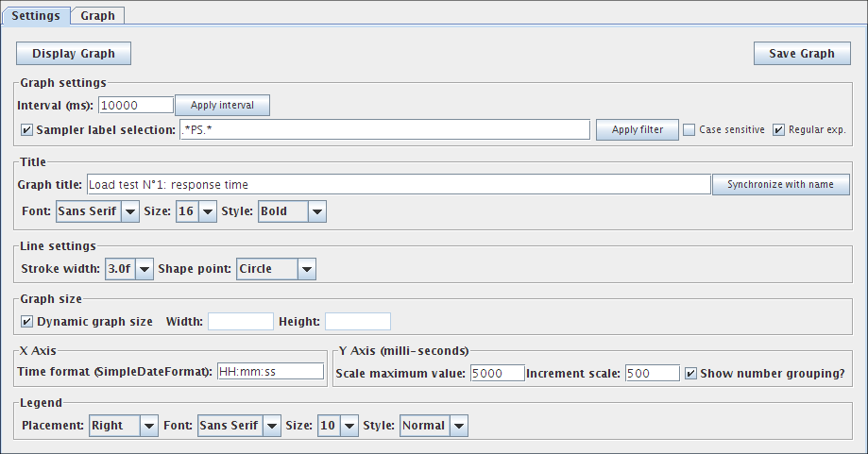Focus the Scale maximum value field
The width and height of the screenshot is (868, 454).
[x=497, y=373]
